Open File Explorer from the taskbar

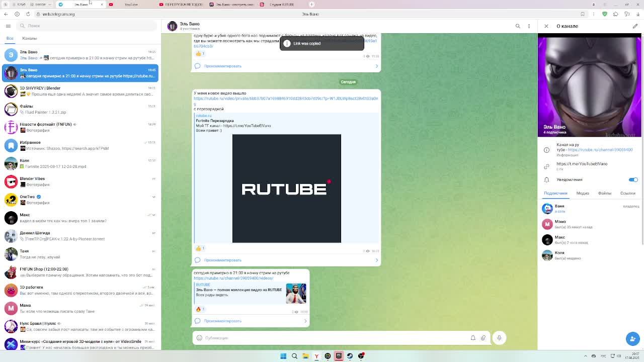pyautogui.click(x=305, y=356)
